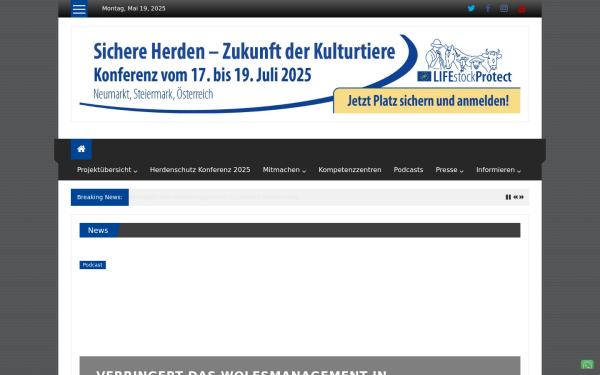Open the Instagram social link
The width and height of the screenshot is (600, 375).
click(x=504, y=8)
